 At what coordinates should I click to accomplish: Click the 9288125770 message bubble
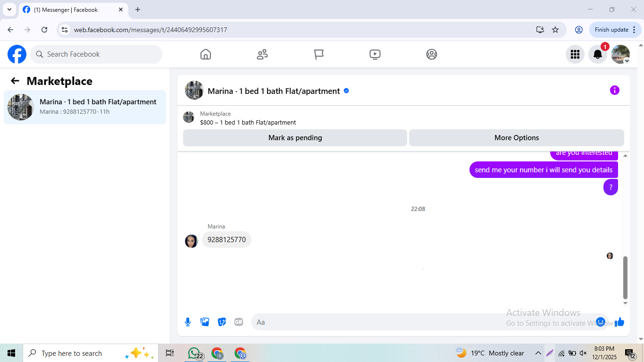pos(226,240)
